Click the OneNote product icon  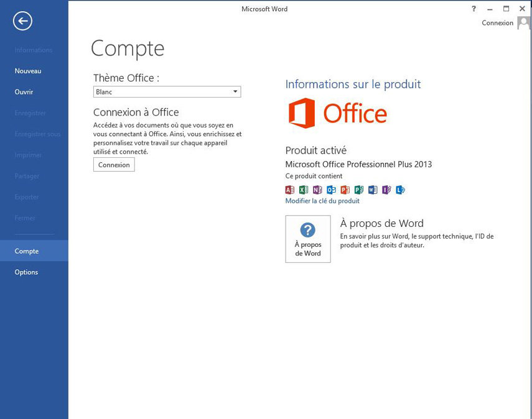point(317,190)
